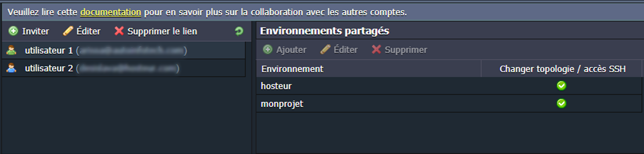644x154 pixels.
Task: Toggle SSH access checkmark for monprojet
Action: [x=561, y=104]
